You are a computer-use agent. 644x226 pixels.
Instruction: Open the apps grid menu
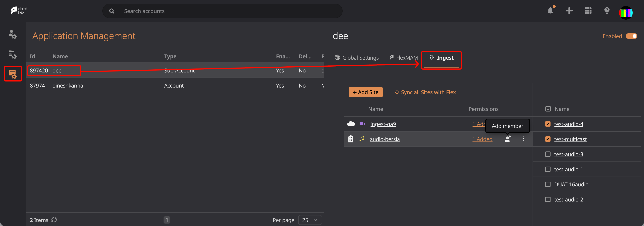coord(588,11)
